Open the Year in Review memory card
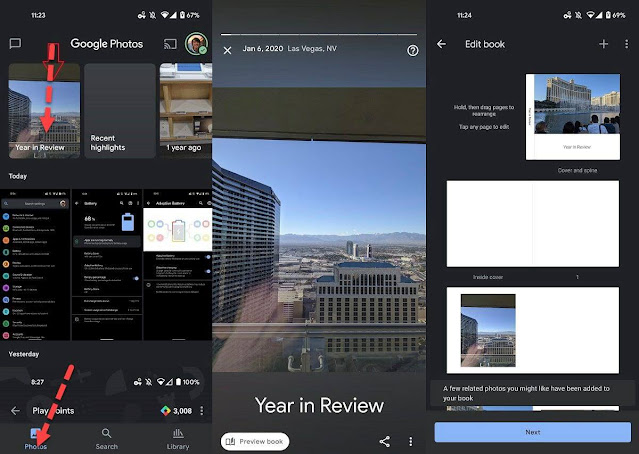Viewport: 639px width, 454px height. click(x=44, y=110)
